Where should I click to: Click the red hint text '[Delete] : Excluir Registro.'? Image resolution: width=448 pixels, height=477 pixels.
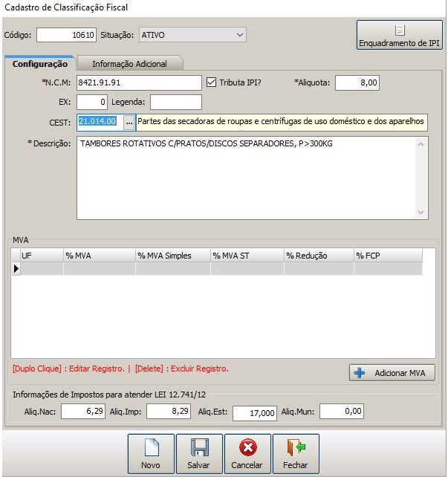click(x=181, y=369)
